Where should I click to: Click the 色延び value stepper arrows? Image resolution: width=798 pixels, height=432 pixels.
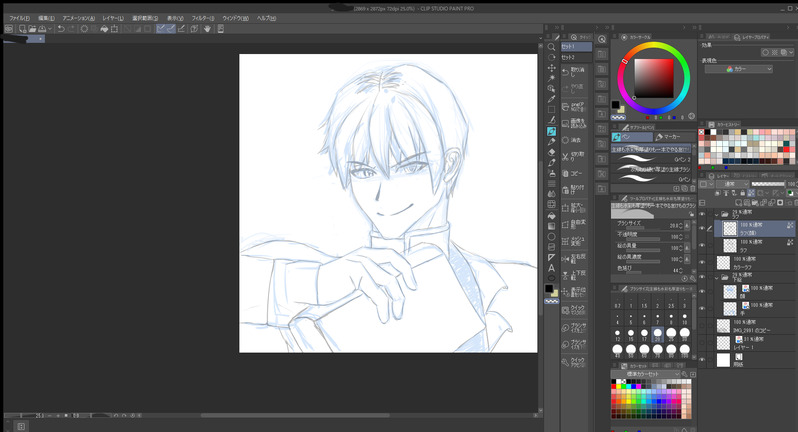[681, 270]
